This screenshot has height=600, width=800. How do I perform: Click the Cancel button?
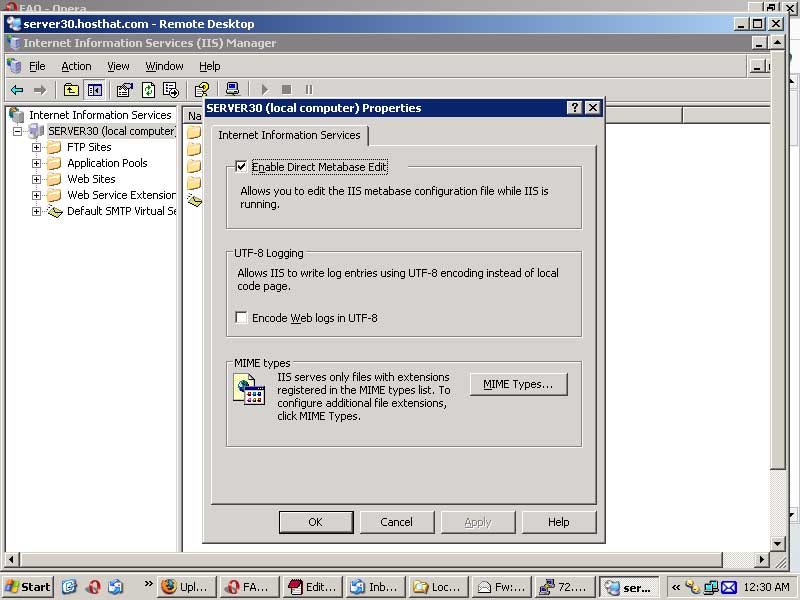(x=397, y=522)
